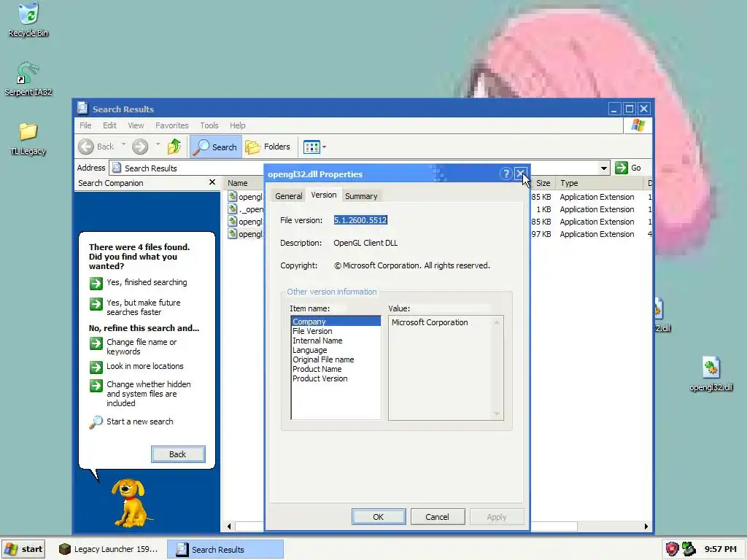Open the File menu
Viewport: 747px width, 560px height.
click(x=86, y=125)
